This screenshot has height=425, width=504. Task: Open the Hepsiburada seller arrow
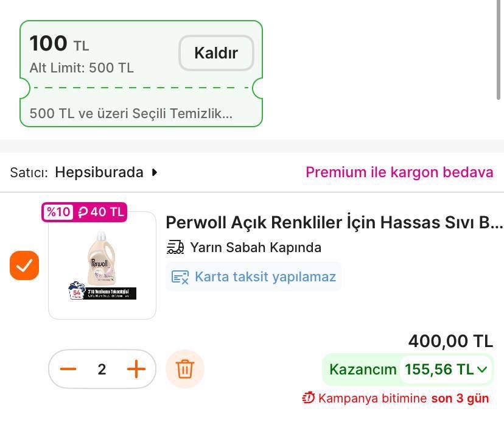coord(155,172)
